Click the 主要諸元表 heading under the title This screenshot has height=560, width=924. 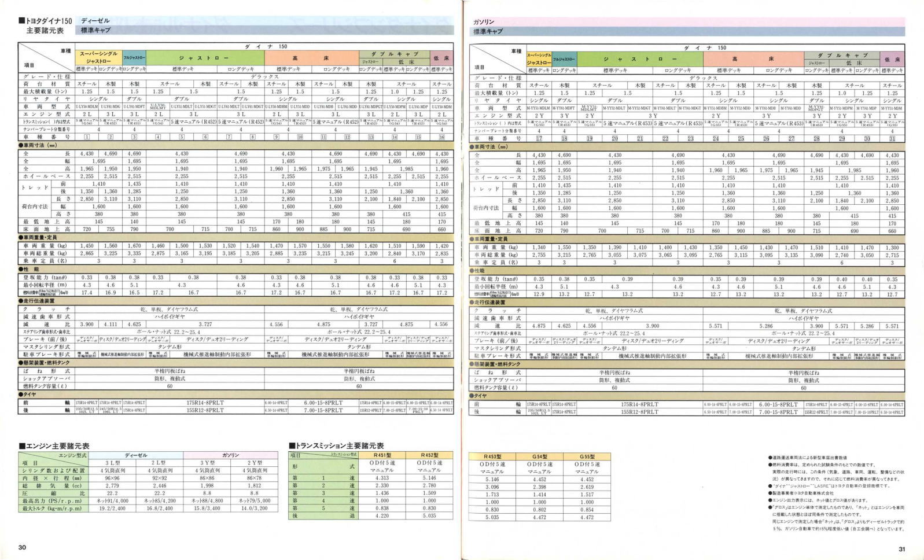click(45, 31)
